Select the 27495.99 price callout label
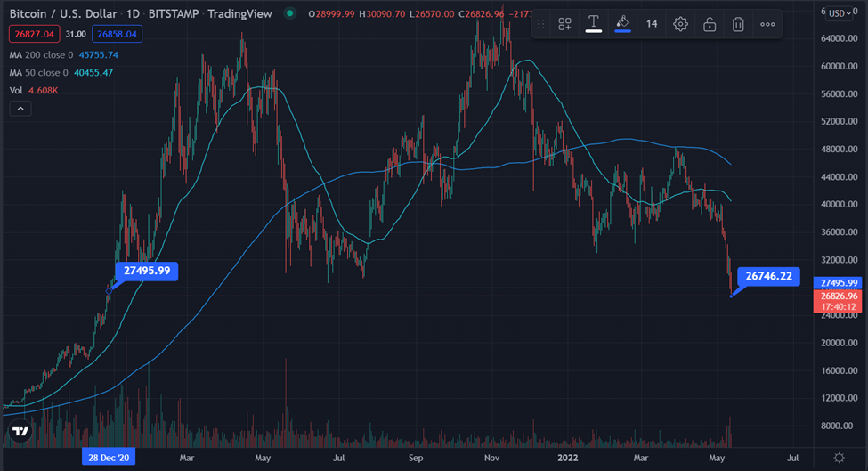The image size is (868, 471). point(147,271)
